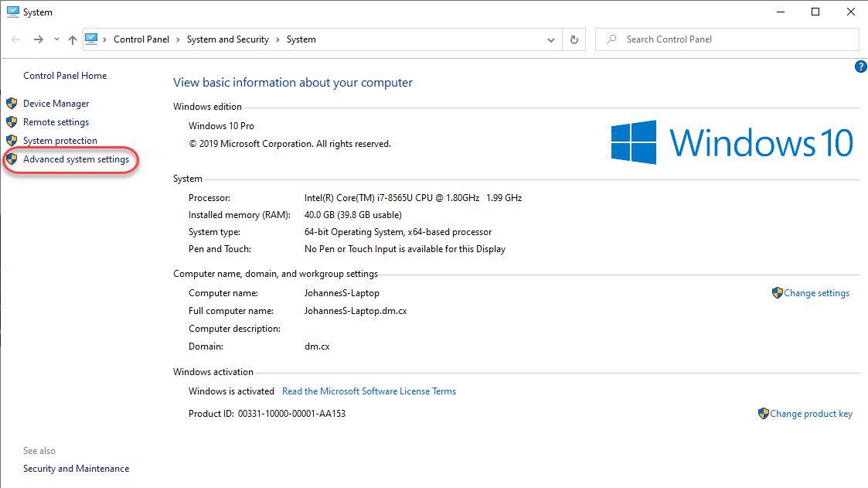Close the System window
This screenshot has width=868, height=488.
click(851, 12)
